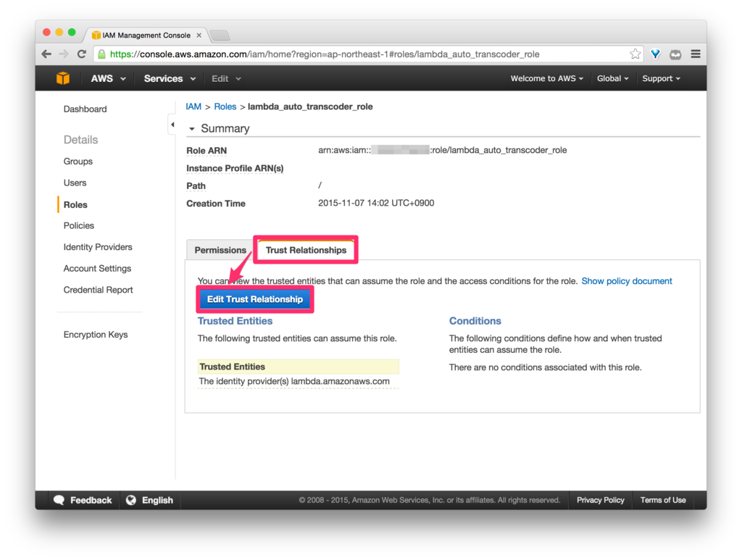Screen dimensions: 742x560
Task: Click the Feedback speech bubble icon
Action: click(x=59, y=500)
